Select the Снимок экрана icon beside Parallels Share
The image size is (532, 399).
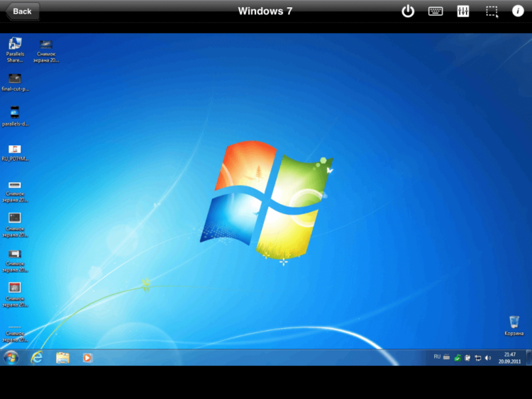tap(46, 51)
